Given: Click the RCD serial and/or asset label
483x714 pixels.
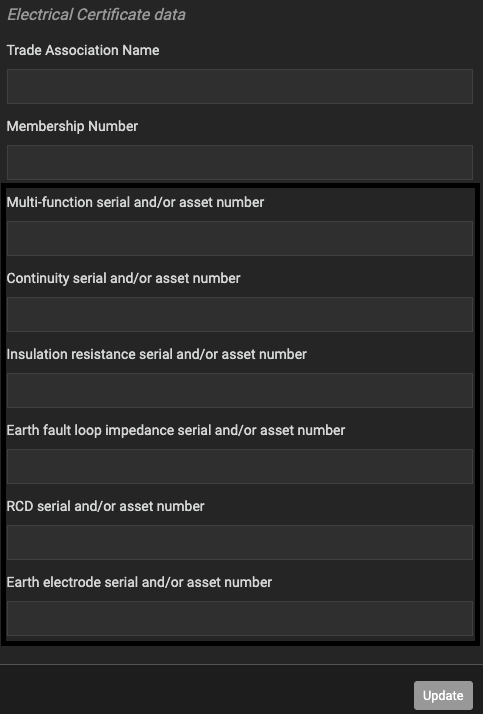Looking at the screenshot, I should pyautogui.click(x=106, y=506).
